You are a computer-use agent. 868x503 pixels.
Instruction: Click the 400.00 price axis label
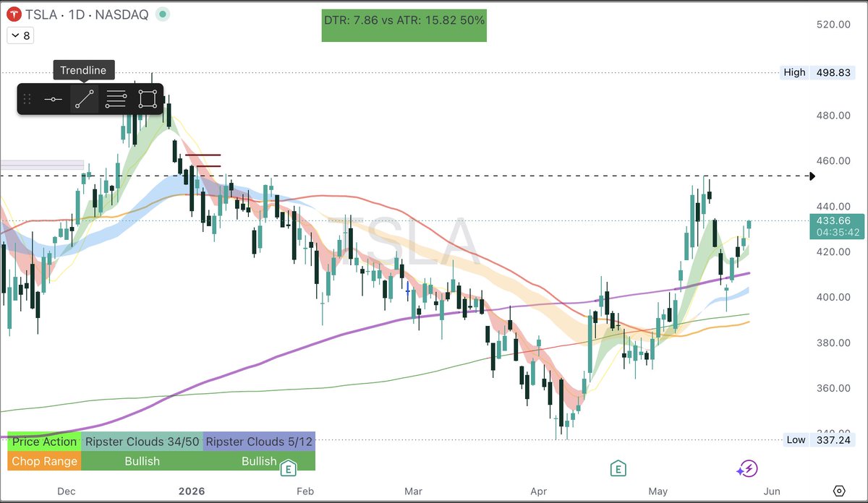pyautogui.click(x=832, y=297)
